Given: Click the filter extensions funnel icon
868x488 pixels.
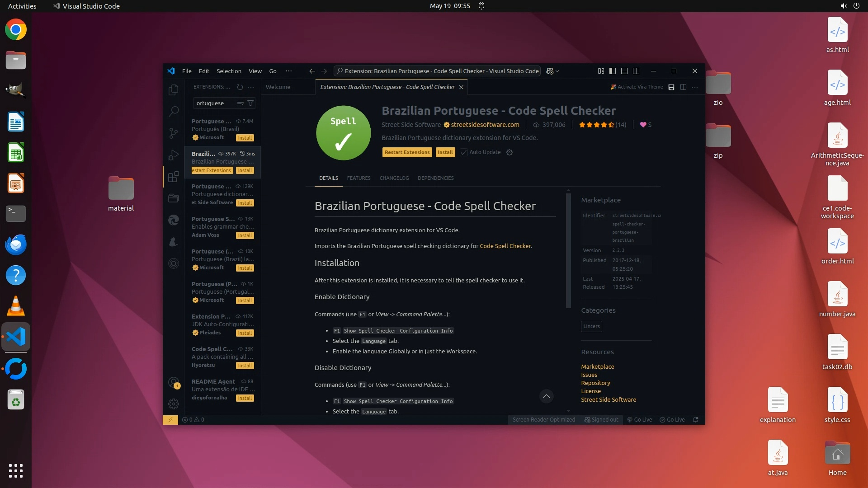Looking at the screenshot, I should click(250, 103).
